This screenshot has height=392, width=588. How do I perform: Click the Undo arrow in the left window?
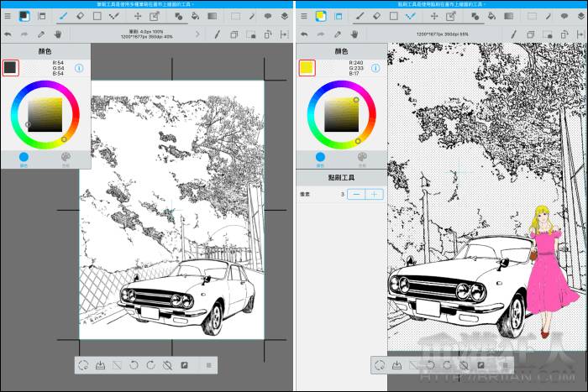coord(8,34)
